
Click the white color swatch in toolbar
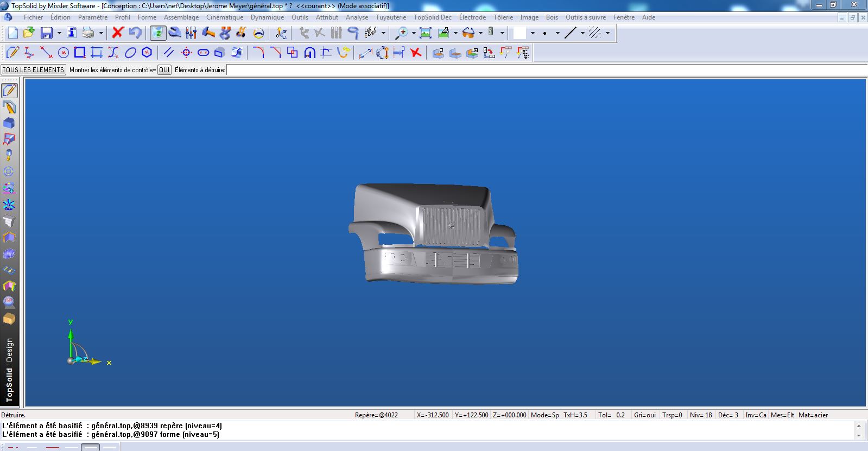click(519, 33)
